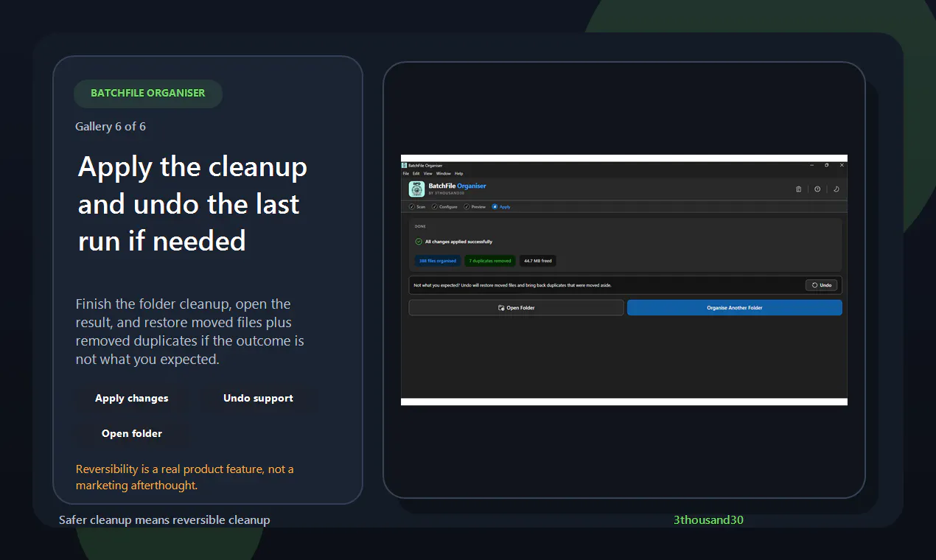
Task: Click the small window icon in the title bar
Action: (405, 165)
